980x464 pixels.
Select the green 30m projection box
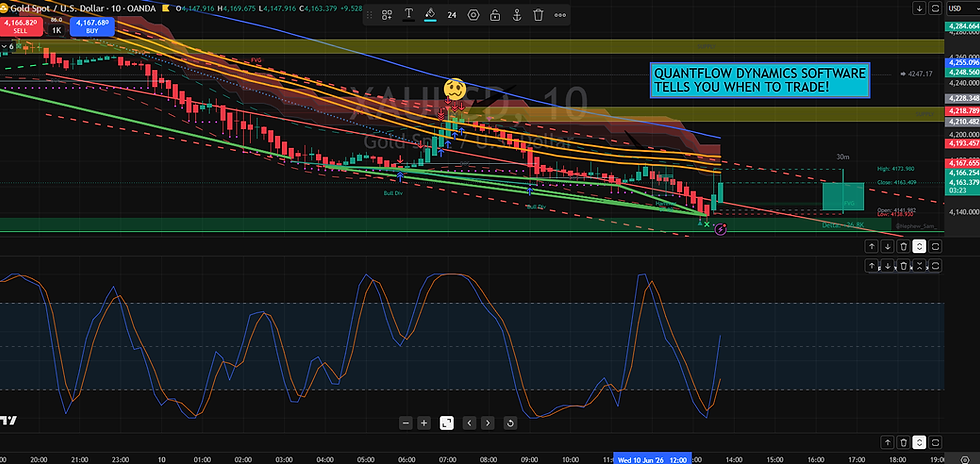[843, 196]
